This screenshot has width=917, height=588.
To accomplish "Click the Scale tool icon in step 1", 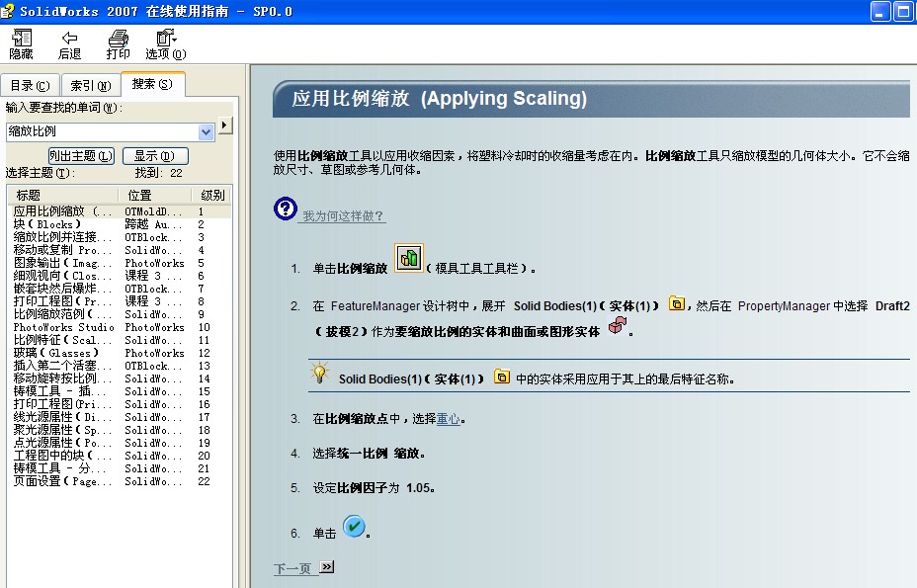I will [x=409, y=258].
